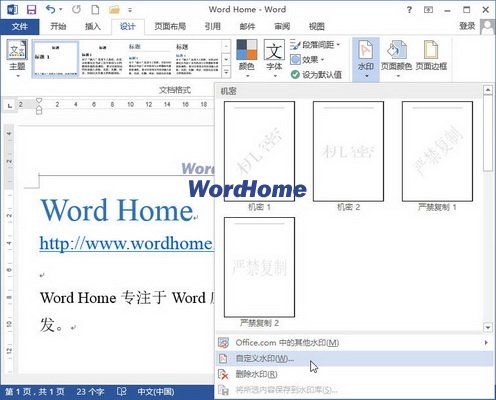Click the Save icon in quick access toolbar
This screenshot has height=400, width=496.
pyautogui.click(x=31, y=10)
